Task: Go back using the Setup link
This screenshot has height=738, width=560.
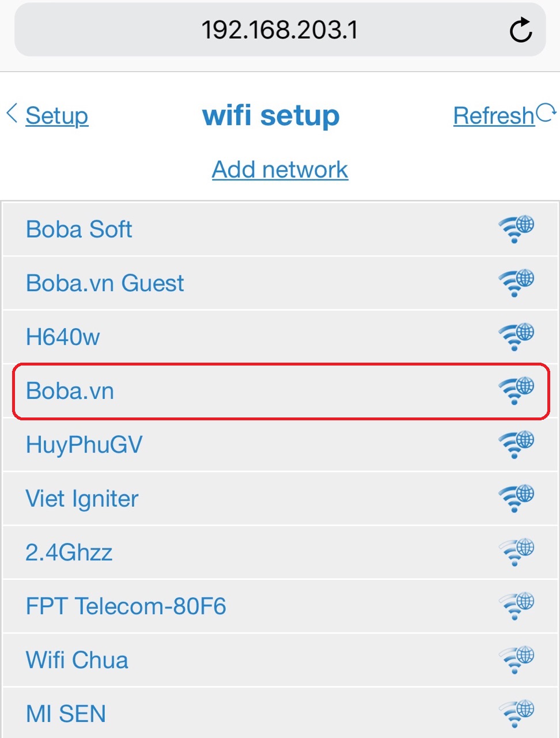Action: [57, 115]
